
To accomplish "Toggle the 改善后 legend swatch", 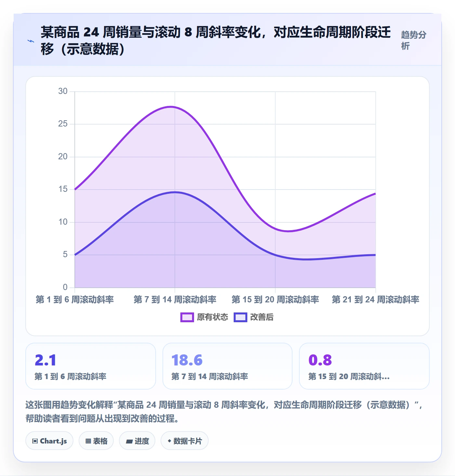I will click(240, 317).
